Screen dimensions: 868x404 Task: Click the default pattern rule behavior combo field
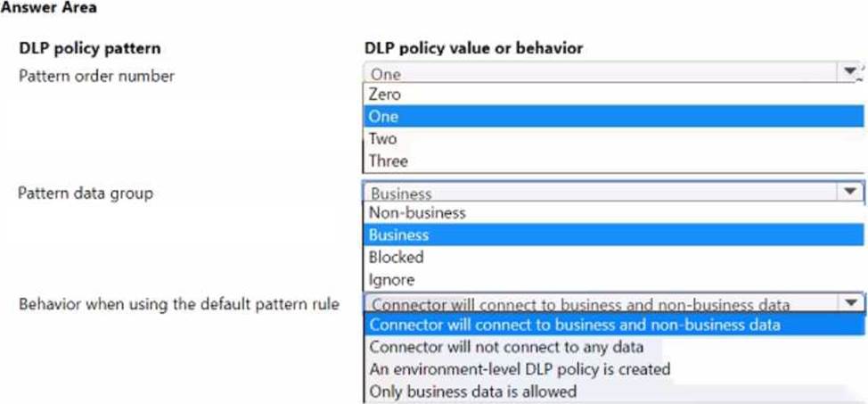point(599,304)
